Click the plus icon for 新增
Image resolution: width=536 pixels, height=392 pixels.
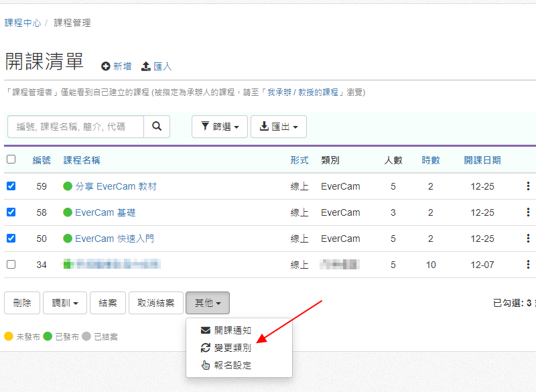(106, 66)
